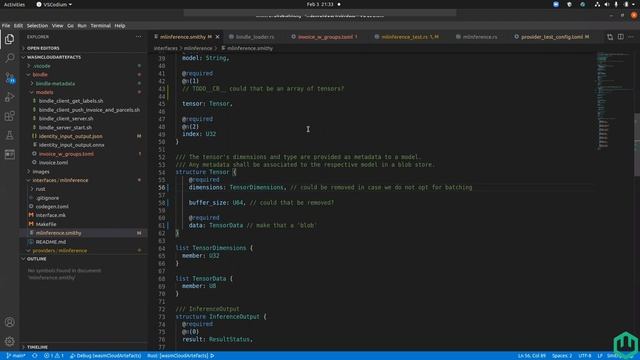The height and width of the screenshot is (360, 640).
Task: Open invoice.toml in the explorer
Action: pyautogui.click(x=53, y=162)
